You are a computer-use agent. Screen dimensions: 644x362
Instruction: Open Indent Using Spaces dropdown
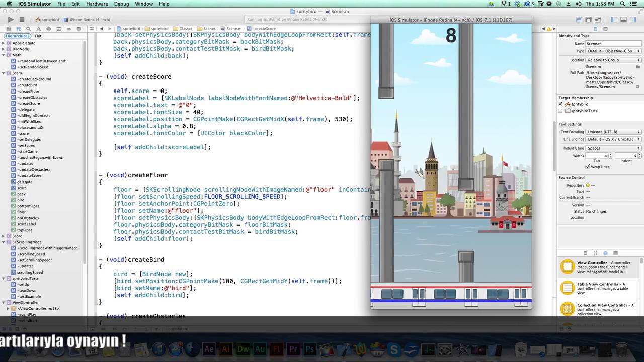pyautogui.click(x=613, y=148)
